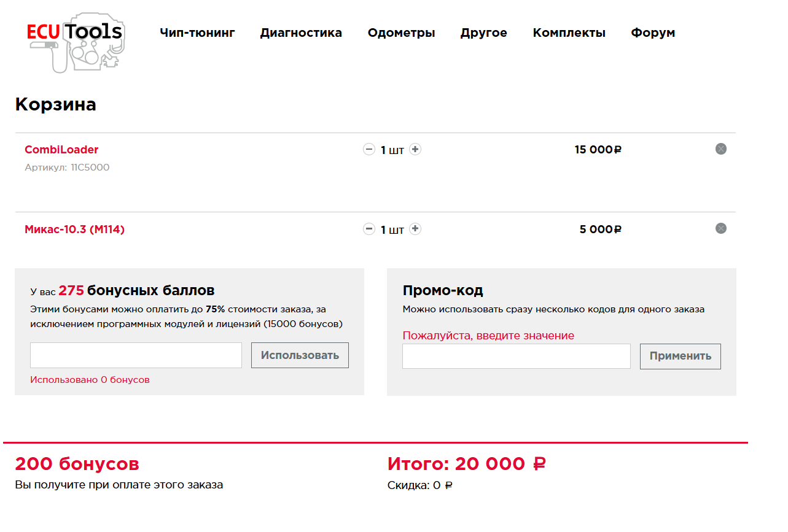788x532 pixels.
Task: Increase CombiLoader quantity with plus icon
Action: click(415, 149)
